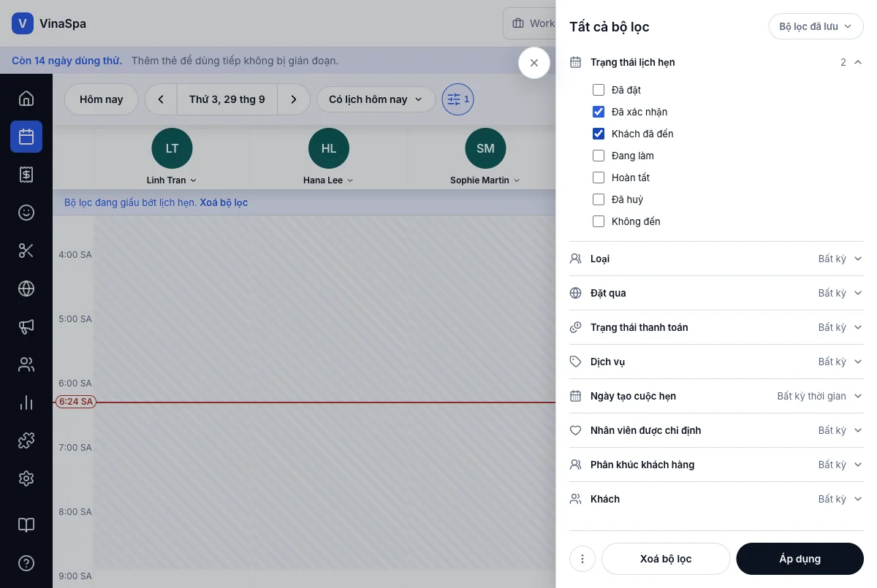Screen dimensions: 877x588
Task: Uncheck the Khách đã đến checkbox
Action: click(599, 134)
